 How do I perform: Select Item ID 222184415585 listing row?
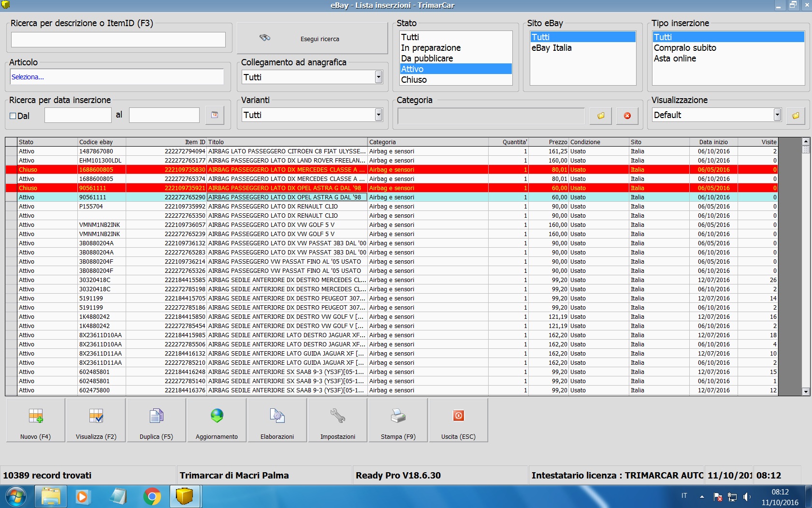pyautogui.click(x=391, y=280)
